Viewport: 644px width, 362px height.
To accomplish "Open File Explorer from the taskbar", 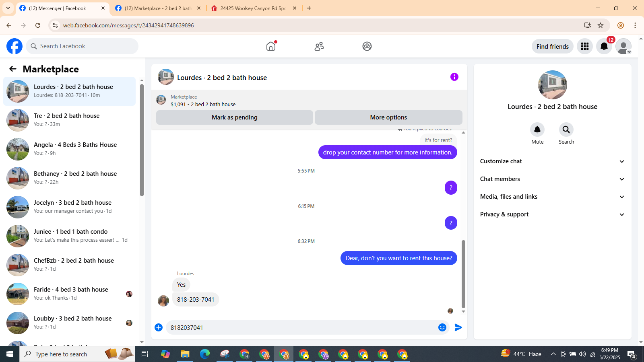I will pyautogui.click(x=185, y=354).
